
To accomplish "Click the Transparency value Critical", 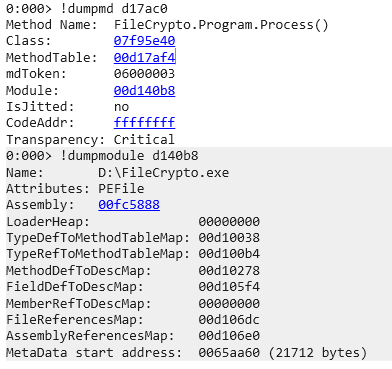I will pos(144,139).
